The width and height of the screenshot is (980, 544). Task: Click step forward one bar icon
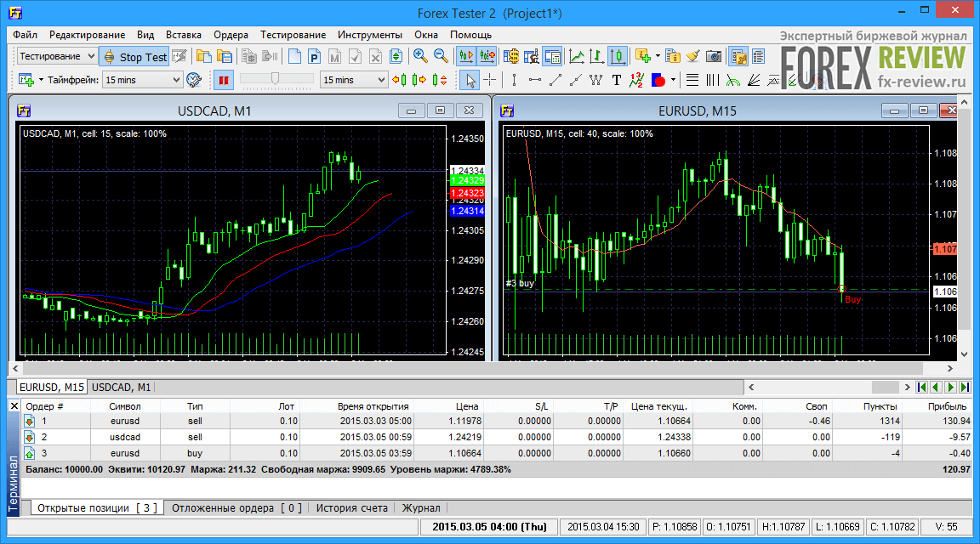pos(419,80)
